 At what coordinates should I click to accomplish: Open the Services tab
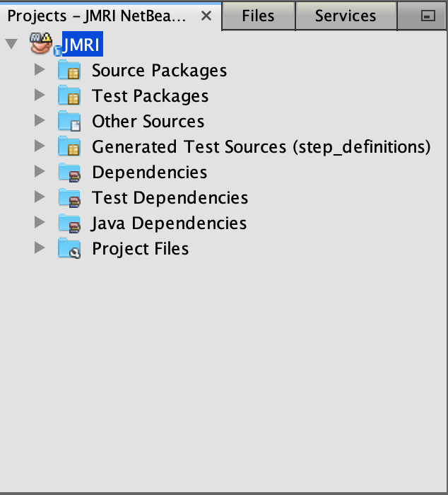[x=346, y=16]
